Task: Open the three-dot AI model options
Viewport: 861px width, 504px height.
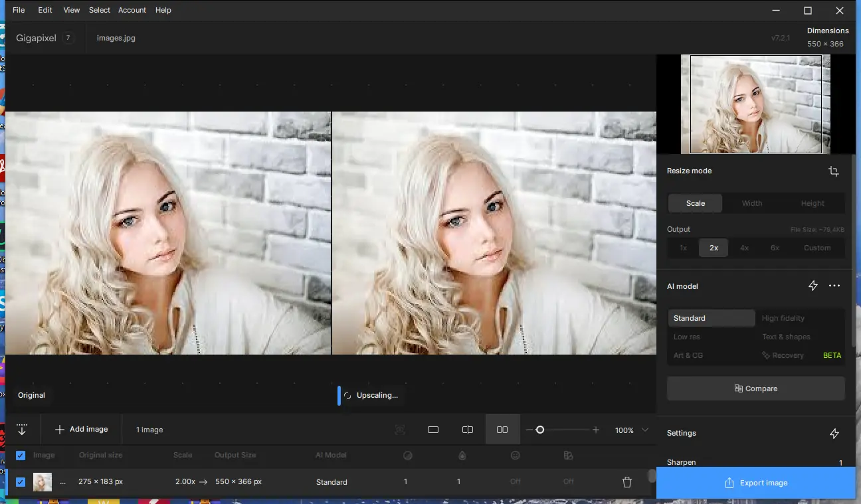Action: pyautogui.click(x=834, y=286)
